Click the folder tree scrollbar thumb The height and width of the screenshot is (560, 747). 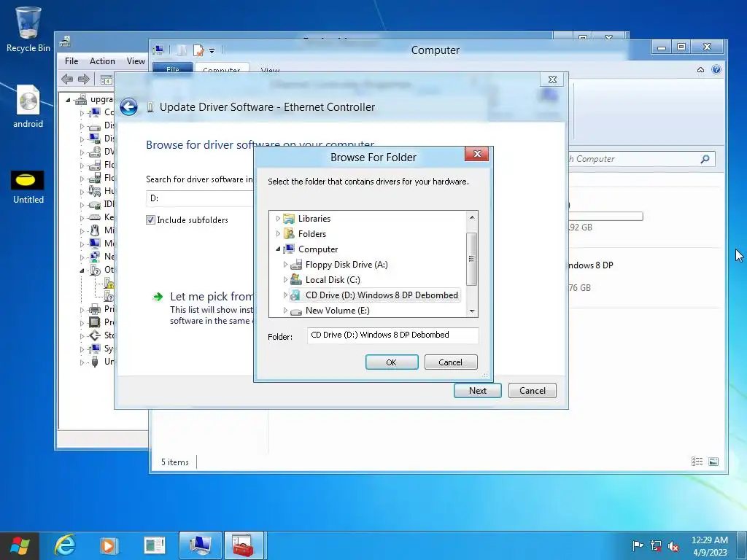(472, 259)
